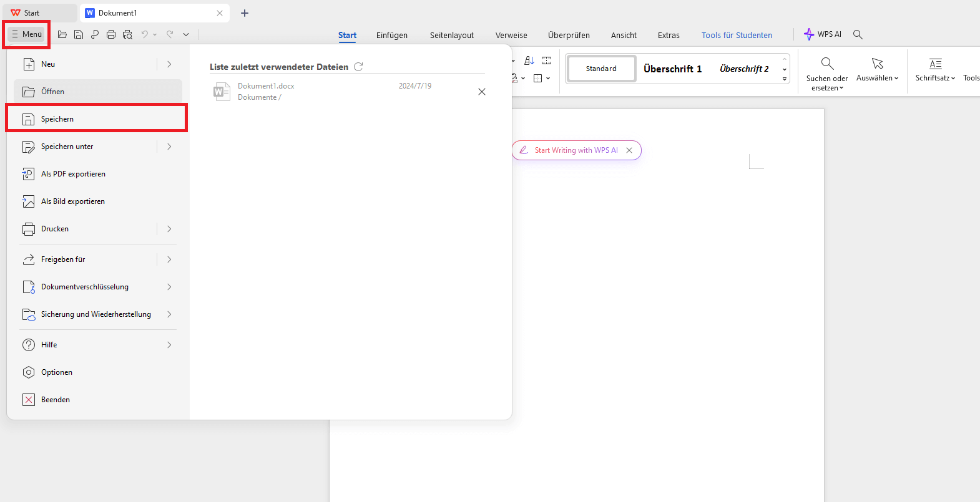The image size is (980, 502).
Task: Click the dotted-rectangle paragraph layout icon right of the sort icon
Action: pos(547,60)
